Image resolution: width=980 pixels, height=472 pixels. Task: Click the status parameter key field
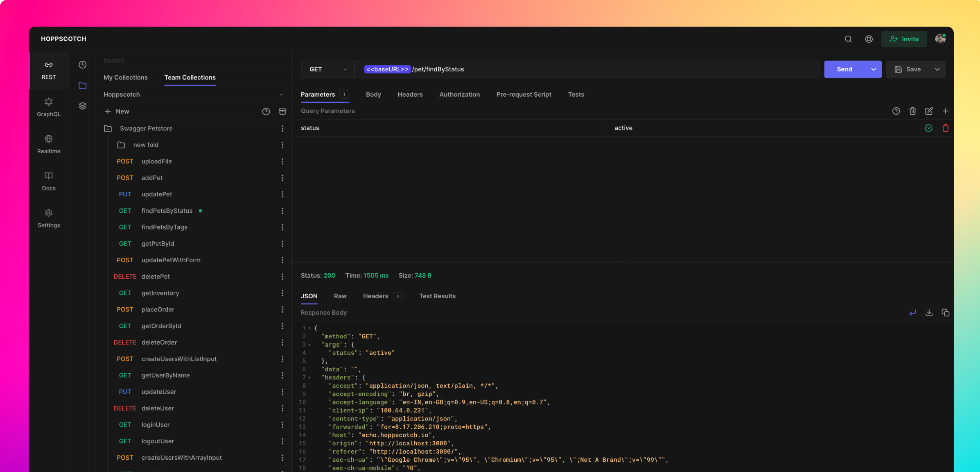click(449, 128)
